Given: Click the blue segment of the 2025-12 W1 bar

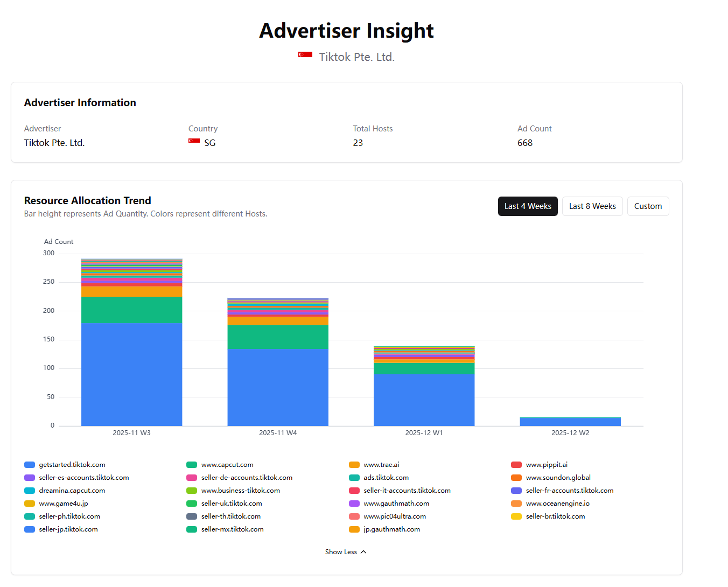Looking at the screenshot, I should (424, 400).
